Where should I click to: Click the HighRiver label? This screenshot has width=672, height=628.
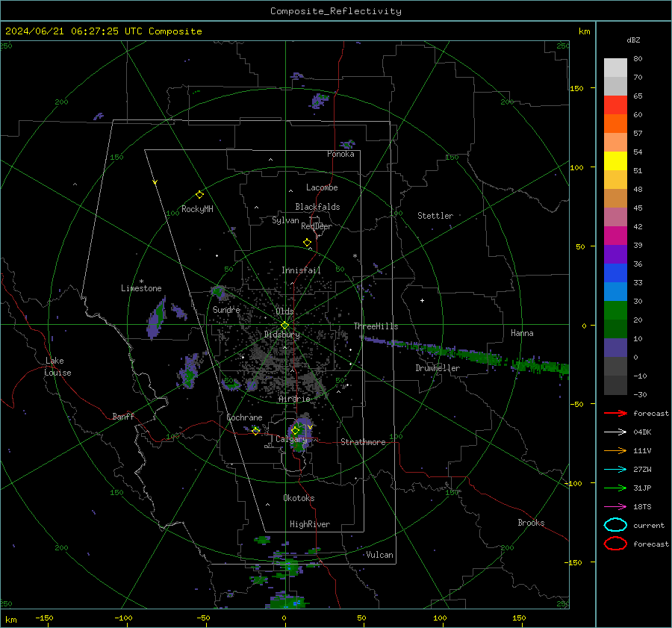pyautogui.click(x=310, y=524)
